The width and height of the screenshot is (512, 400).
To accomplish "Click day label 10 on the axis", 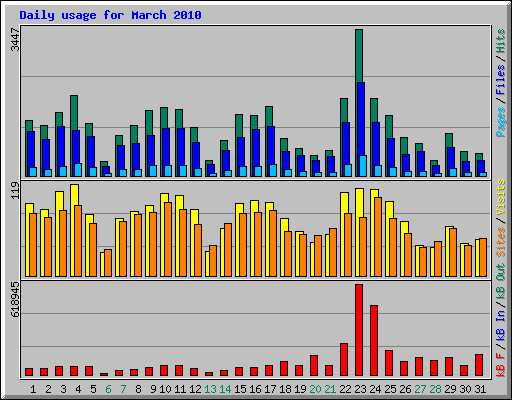I will pos(165,389).
